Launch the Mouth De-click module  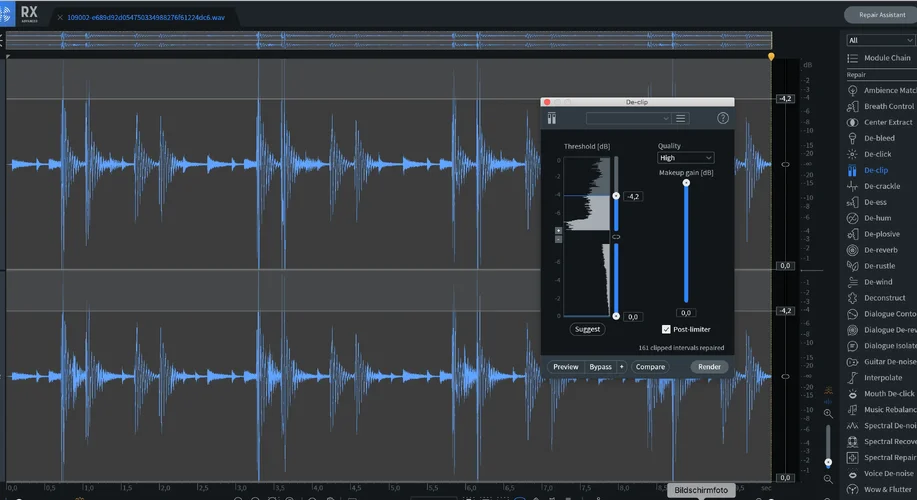[889, 393]
